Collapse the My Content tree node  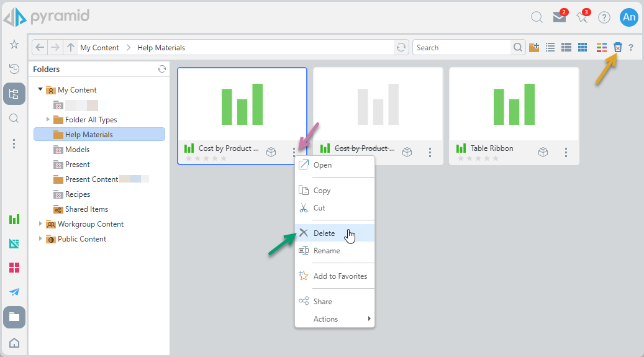coord(41,90)
